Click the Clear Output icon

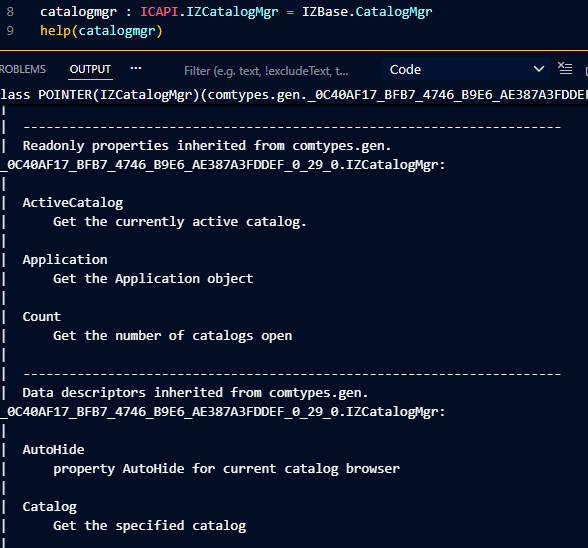[565, 69]
